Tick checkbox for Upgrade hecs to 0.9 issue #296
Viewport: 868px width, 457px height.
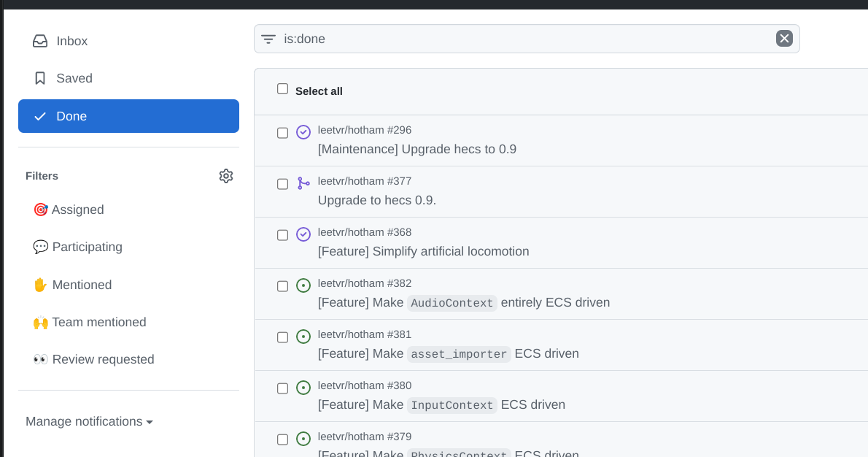[x=282, y=133]
